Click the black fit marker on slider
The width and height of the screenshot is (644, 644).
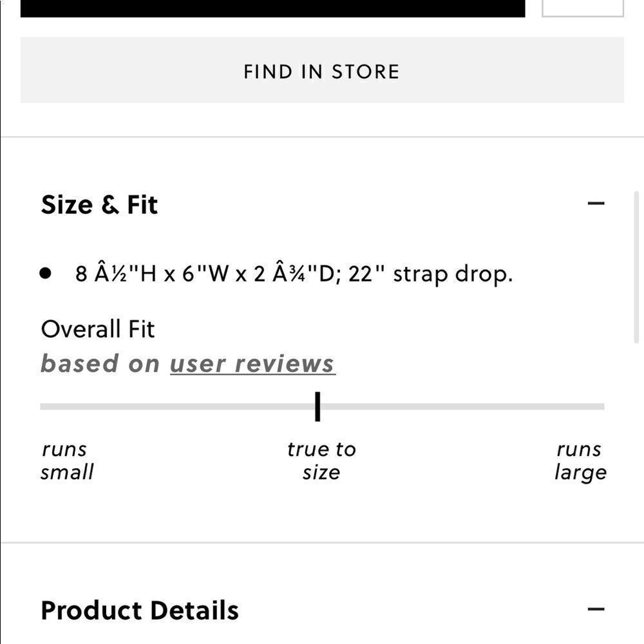tap(317, 406)
